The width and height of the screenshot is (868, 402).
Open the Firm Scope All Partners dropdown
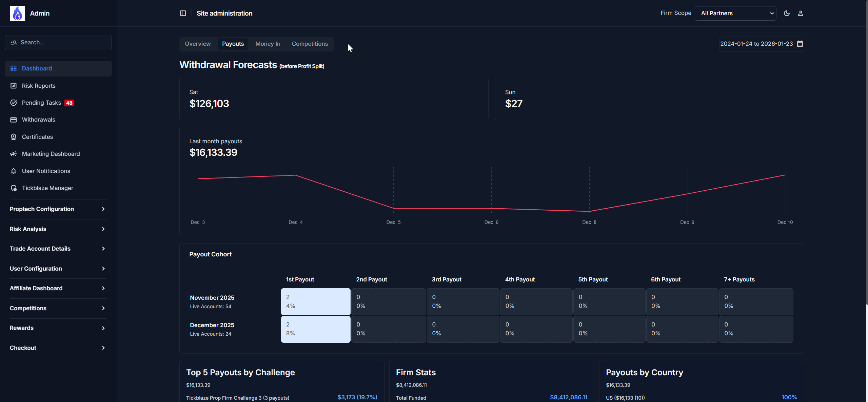click(735, 13)
